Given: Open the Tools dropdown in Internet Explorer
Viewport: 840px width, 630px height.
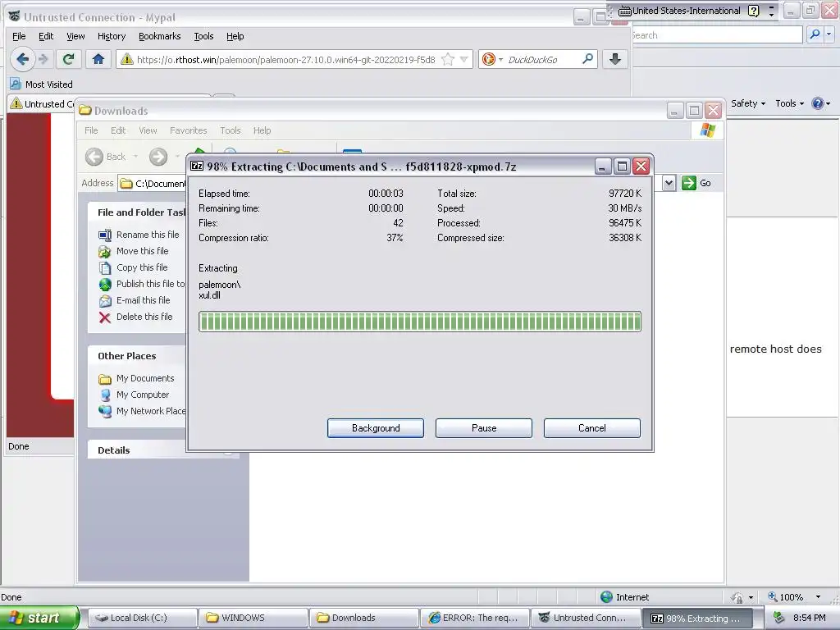Looking at the screenshot, I should pos(790,103).
